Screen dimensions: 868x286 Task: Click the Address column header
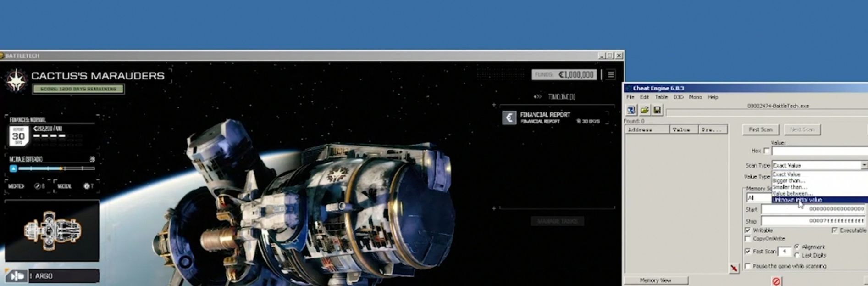click(647, 130)
